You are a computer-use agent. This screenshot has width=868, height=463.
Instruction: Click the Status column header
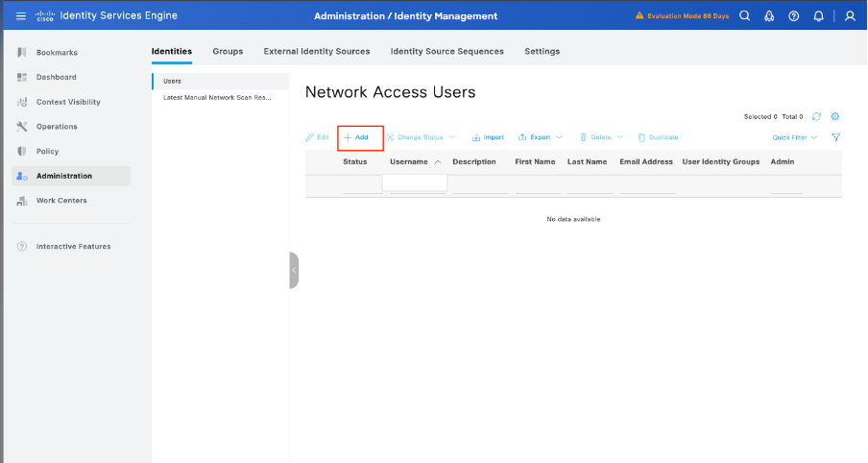click(355, 161)
